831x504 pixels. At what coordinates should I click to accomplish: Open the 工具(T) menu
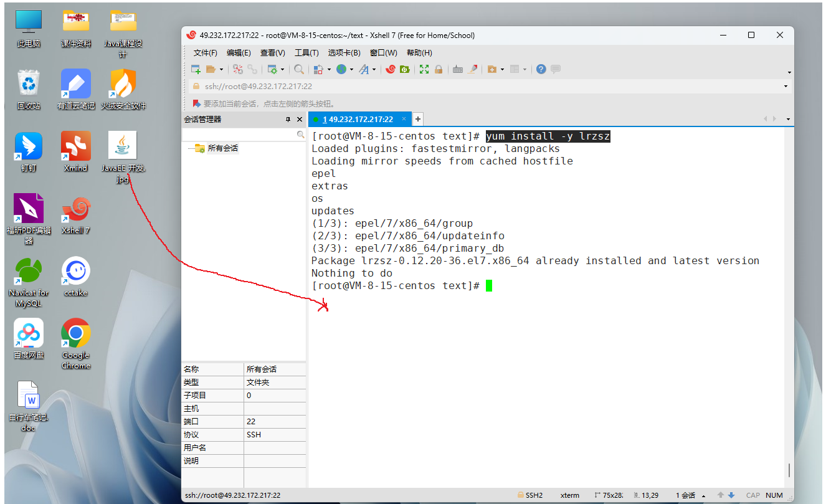pos(306,53)
